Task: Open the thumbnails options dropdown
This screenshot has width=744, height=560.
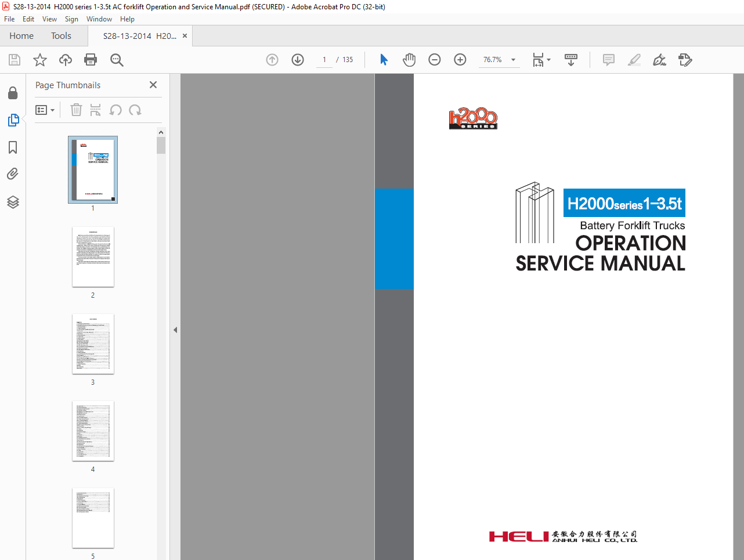Action: point(45,110)
